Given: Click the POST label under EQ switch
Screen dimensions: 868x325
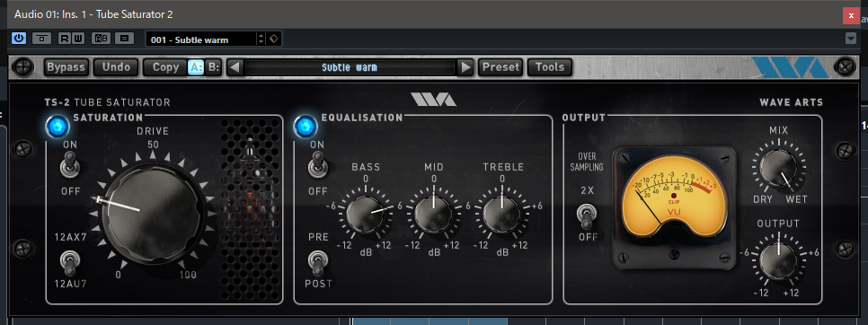Looking at the screenshot, I should [318, 284].
